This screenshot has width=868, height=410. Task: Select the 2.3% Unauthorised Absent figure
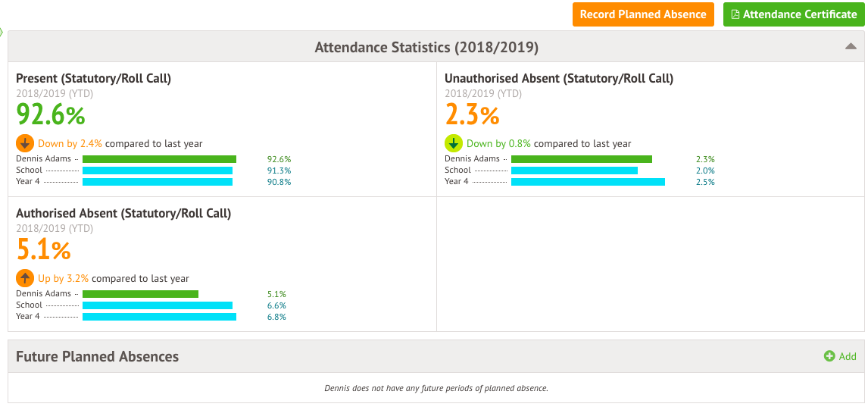pos(472,114)
